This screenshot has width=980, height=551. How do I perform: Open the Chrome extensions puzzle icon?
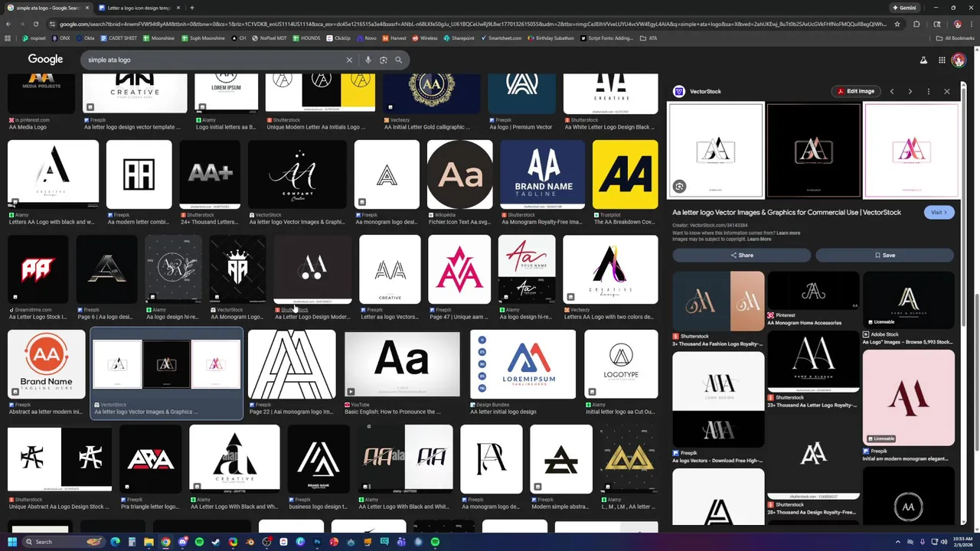[x=916, y=24]
